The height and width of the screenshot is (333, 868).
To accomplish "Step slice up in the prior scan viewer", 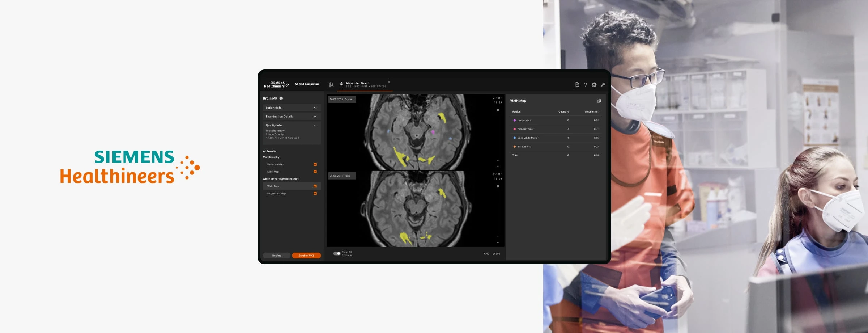I will click(498, 237).
